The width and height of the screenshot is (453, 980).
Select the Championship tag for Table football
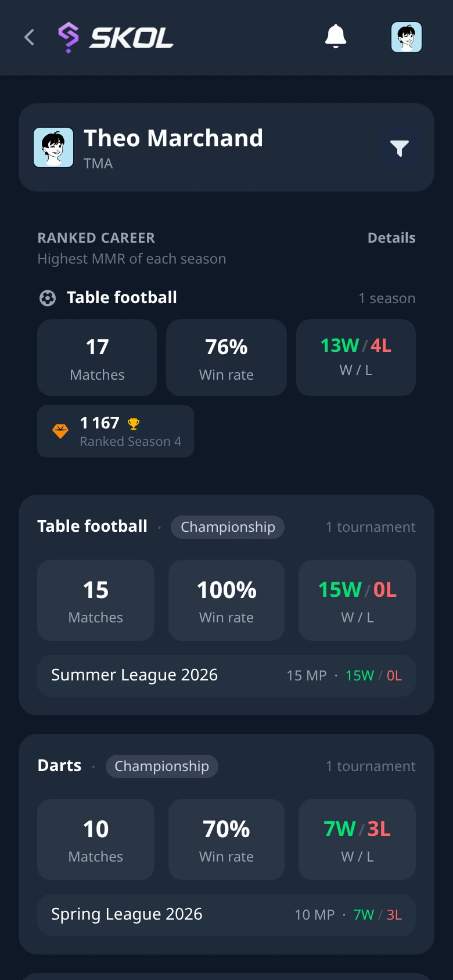pyautogui.click(x=228, y=527)
